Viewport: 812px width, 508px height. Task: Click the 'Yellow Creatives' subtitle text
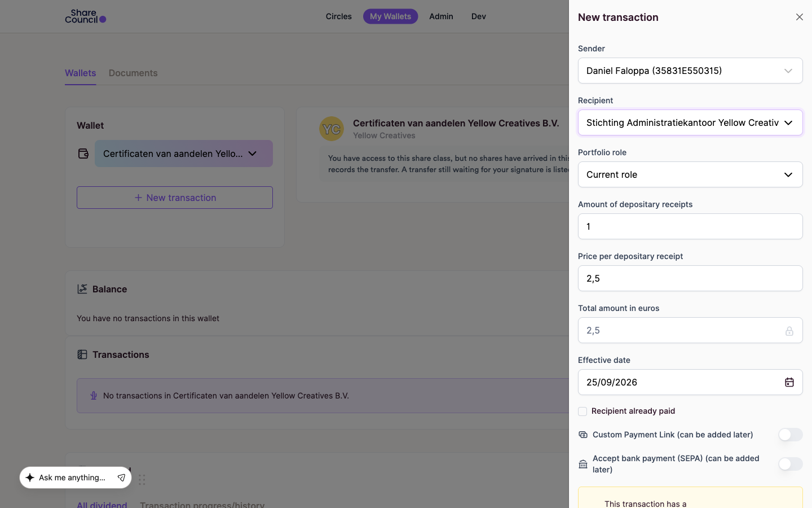pos(384,135)
